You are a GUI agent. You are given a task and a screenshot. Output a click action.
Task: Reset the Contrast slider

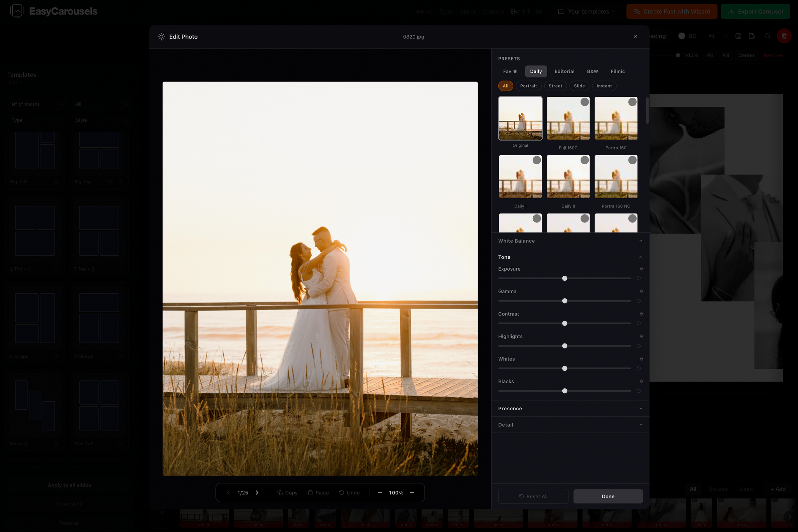click(x=638, y=323)
